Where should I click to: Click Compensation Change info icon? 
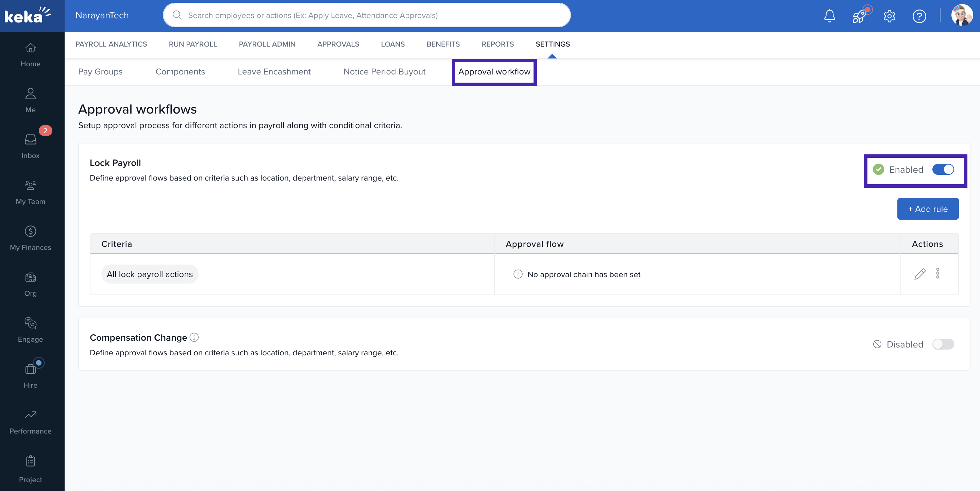coord(194,337)
